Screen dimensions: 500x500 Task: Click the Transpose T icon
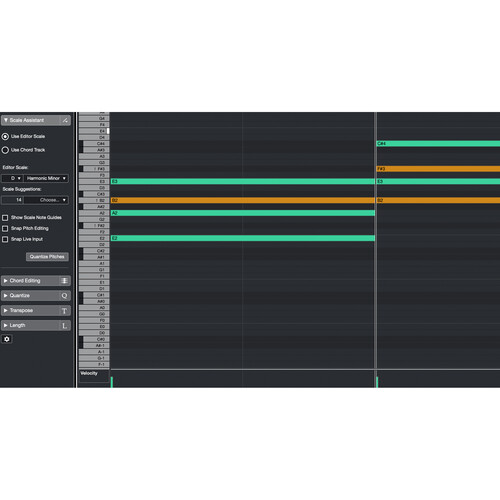tap(64, 311)
